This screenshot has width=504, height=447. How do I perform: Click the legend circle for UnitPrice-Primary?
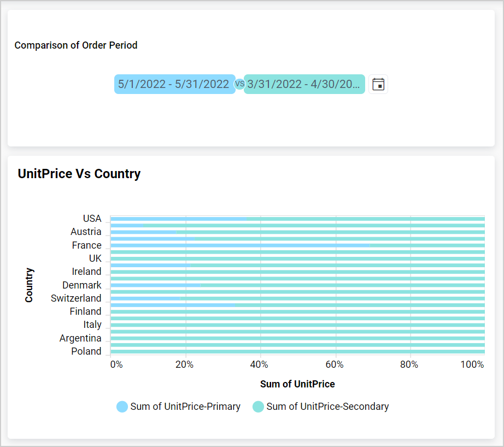pos(122,407)
